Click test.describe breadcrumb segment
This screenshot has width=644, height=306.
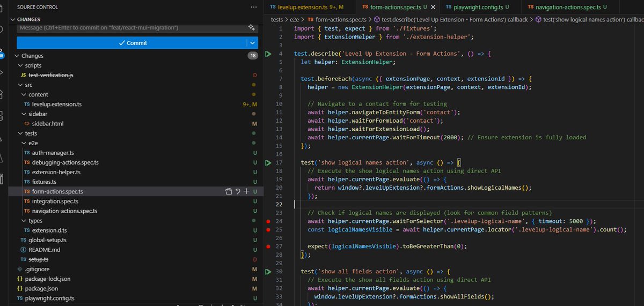coord(451,19)
